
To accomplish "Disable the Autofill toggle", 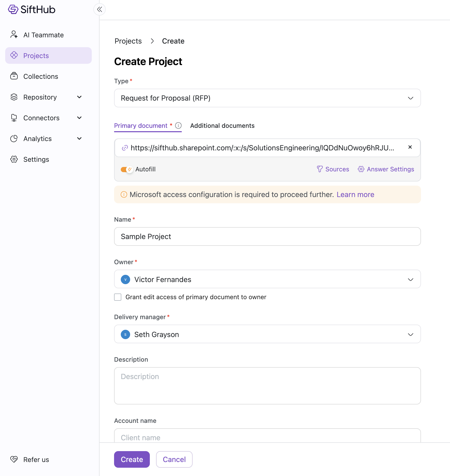I will (x=127, y=170).
